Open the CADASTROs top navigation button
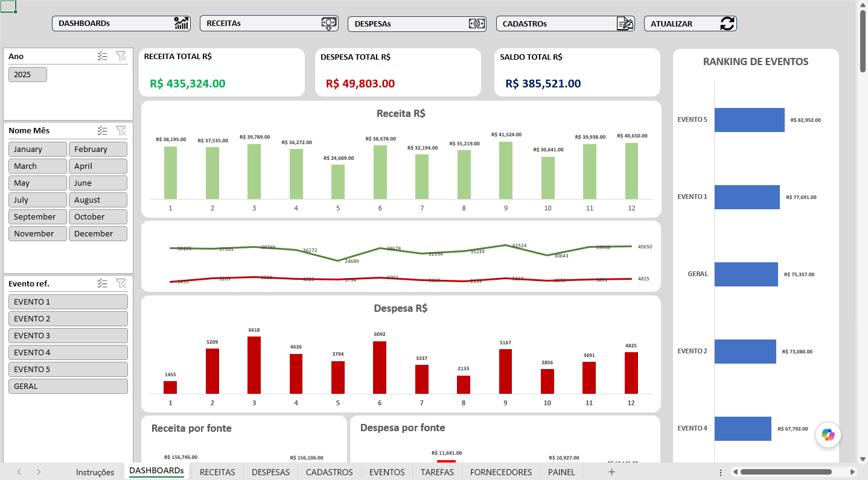868x480 pixels. tap(566, 24)
